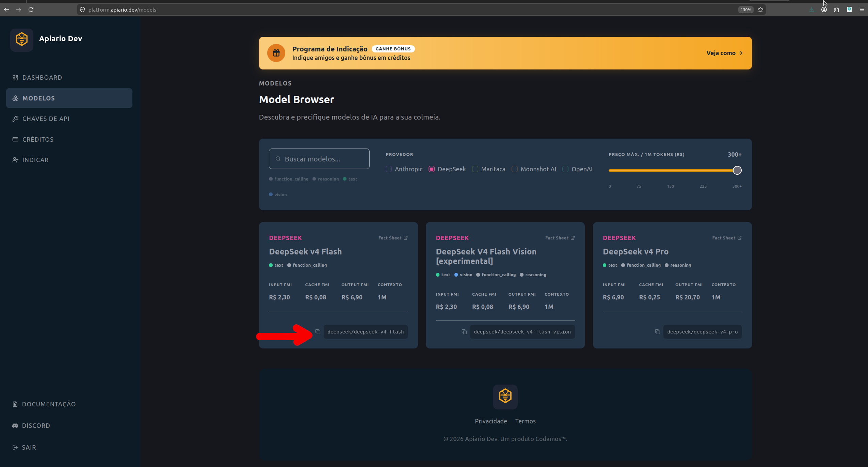Click Sair to log out
This screenshot has height=467, width=868.
(x=24, y=448)
